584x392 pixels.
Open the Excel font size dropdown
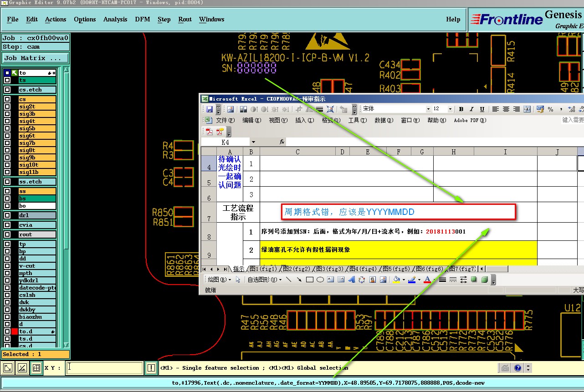pyautogui.click(x=450, y=109)
